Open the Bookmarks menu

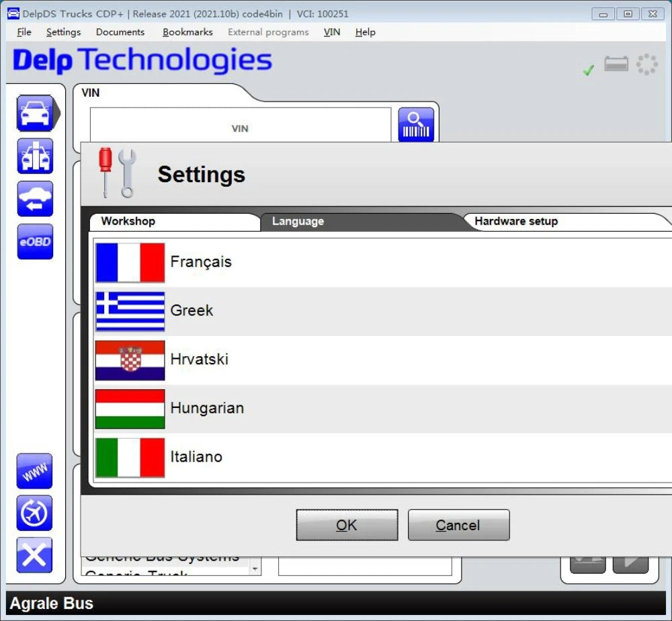(187, 32)
